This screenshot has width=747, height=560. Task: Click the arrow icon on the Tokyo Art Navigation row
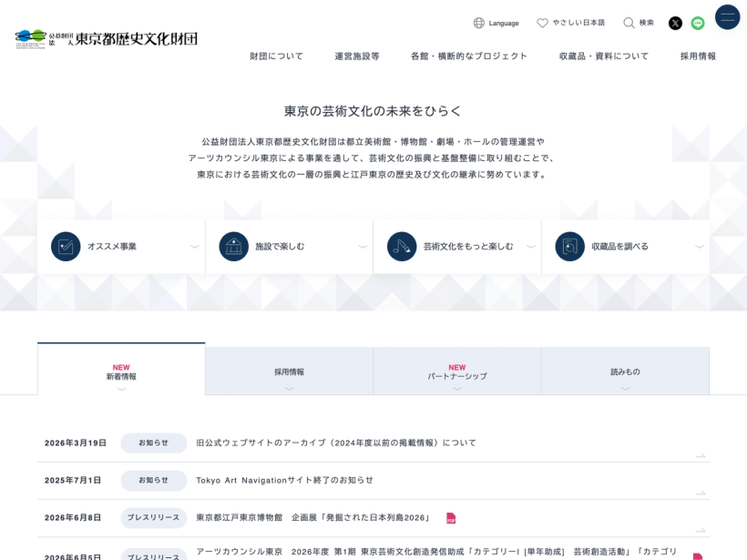point(701,493)
